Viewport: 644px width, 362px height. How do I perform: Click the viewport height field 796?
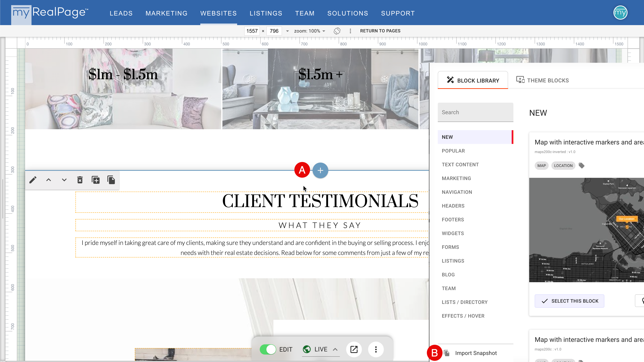pyautogui.click(x=274, y=31)
